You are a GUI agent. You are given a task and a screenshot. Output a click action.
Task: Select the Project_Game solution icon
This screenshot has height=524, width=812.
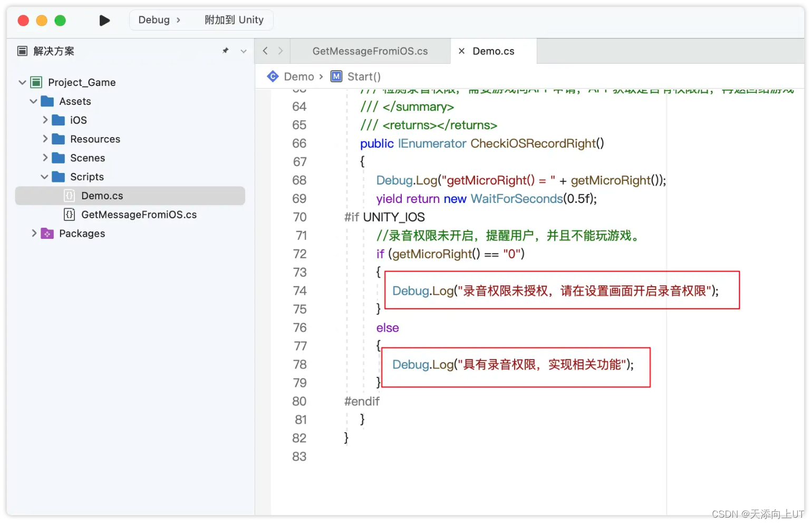[36, 82]
